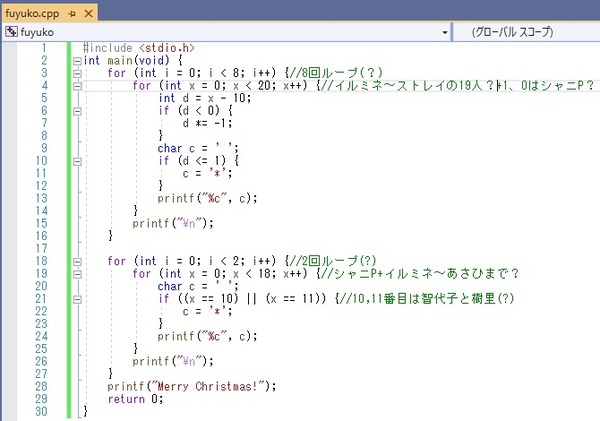The height and width of the screenshot is (421, 600).
Task: Place cursor on the Merry Christmas printf line
Action: click(x=191, y=387)
